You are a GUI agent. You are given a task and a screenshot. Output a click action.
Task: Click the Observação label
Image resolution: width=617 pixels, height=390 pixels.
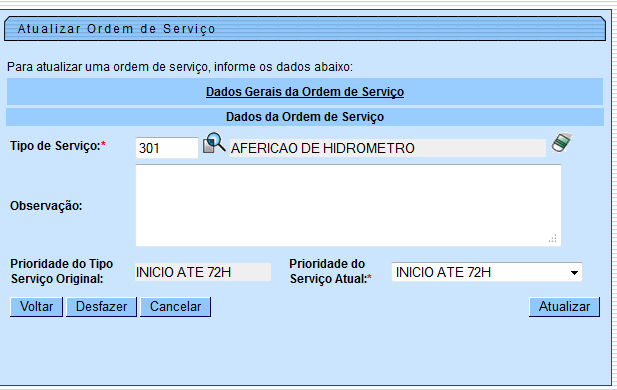click(46, 206)
